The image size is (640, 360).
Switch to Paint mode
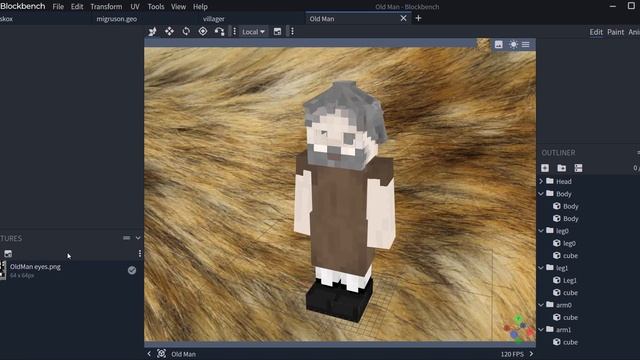[616, 32]
